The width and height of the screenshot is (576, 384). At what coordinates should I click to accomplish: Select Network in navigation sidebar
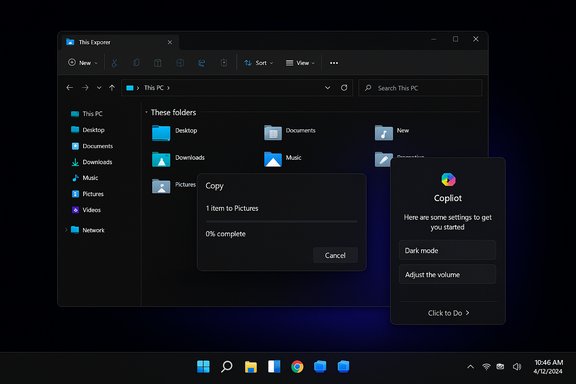(x=88, y=230)
